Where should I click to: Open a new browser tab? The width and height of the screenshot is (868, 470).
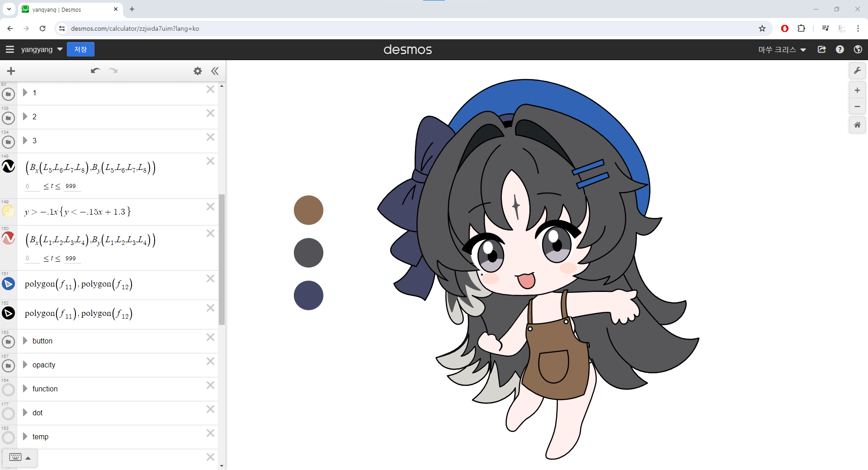132,9
